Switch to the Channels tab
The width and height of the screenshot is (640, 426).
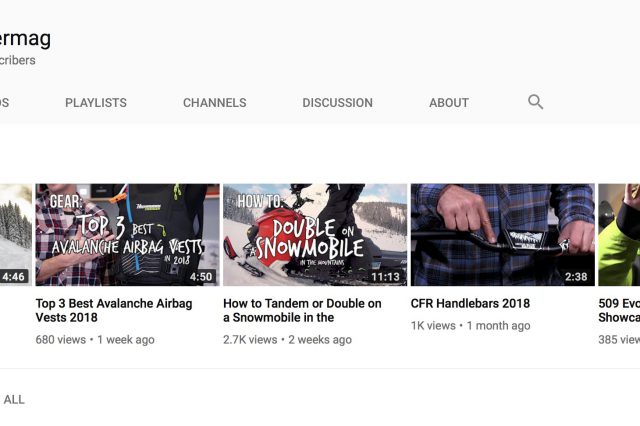click(215, 103)
